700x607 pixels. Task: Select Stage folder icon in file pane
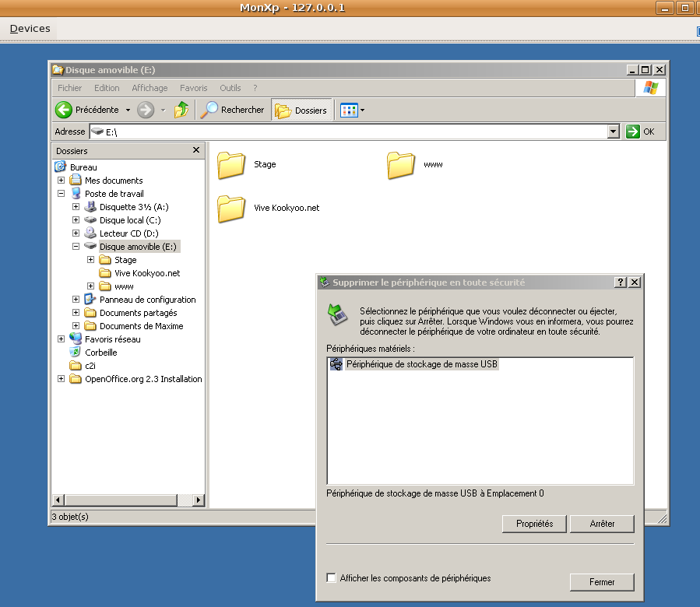(231, 165)
